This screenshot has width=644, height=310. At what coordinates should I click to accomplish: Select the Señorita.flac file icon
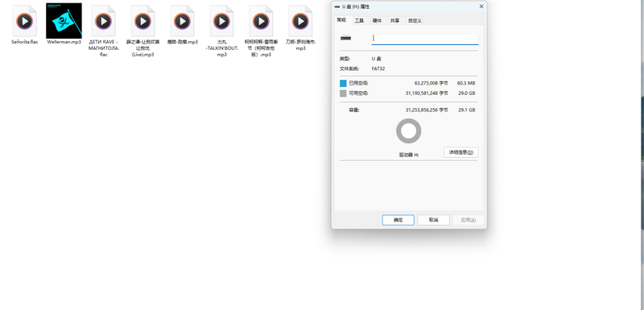[x=25, y=21]
